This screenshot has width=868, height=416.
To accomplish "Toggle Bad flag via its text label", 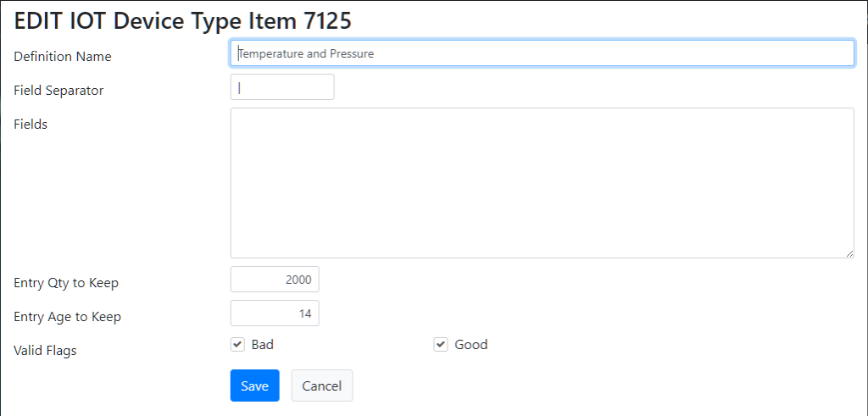I will pos(263,345).
